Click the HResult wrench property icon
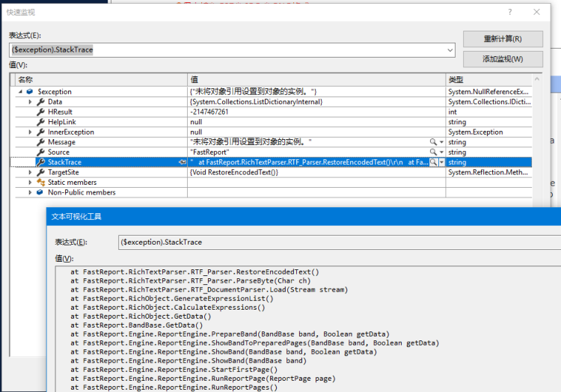The height and width of the screenshot is (392, 561). pyautogui.click(x=40, y=111)
